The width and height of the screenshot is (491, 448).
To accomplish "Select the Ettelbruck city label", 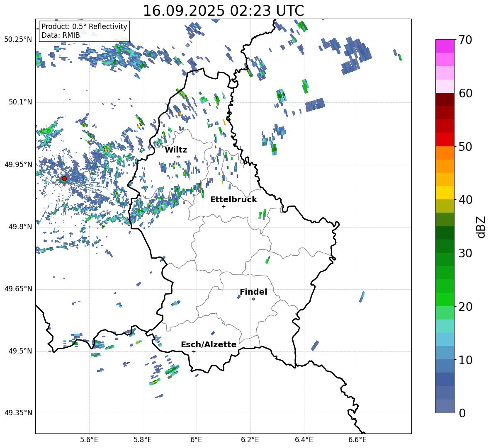I will [233, 200].
